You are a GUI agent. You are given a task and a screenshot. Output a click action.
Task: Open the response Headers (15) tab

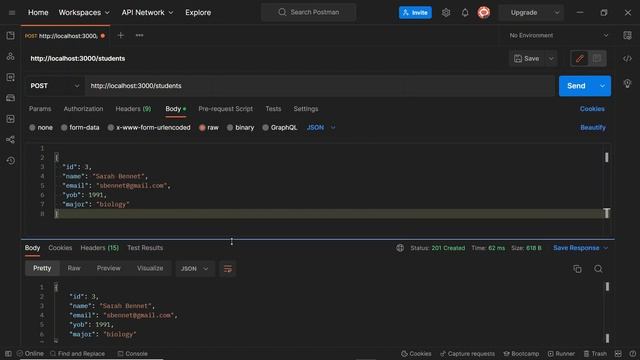tap(100, 248)
